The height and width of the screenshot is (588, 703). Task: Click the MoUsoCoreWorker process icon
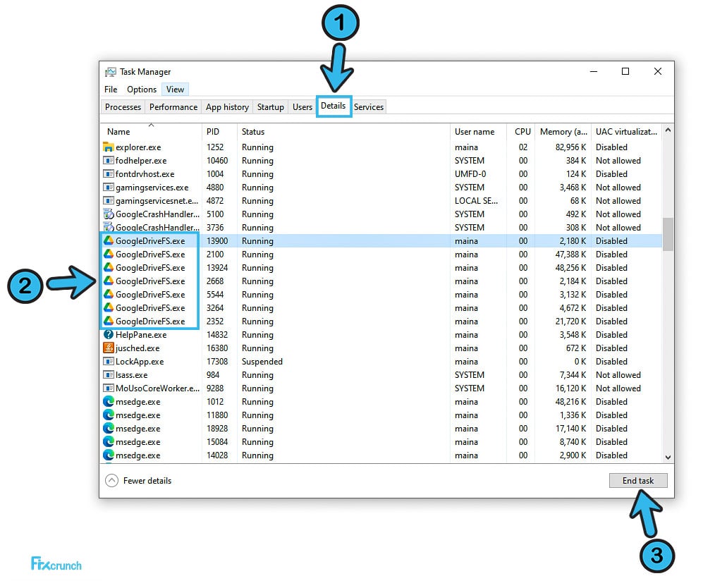coord(109,388)
